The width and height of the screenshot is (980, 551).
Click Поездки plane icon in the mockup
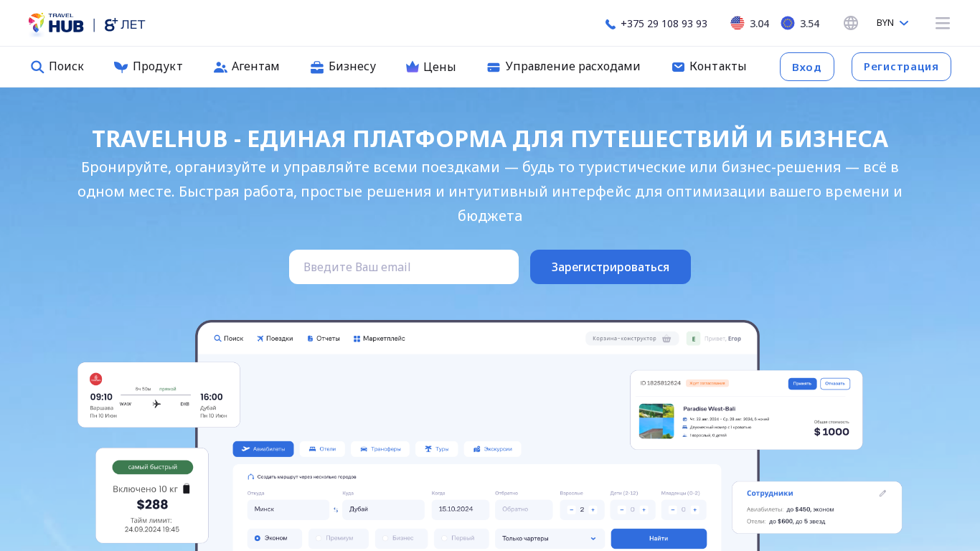(x=260, y=338)
